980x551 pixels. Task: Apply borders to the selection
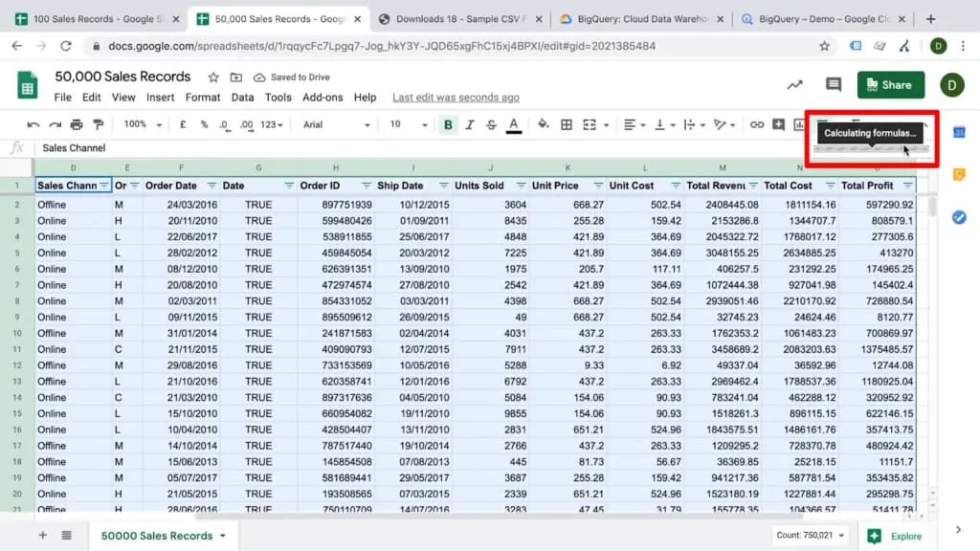pos(567,125)
